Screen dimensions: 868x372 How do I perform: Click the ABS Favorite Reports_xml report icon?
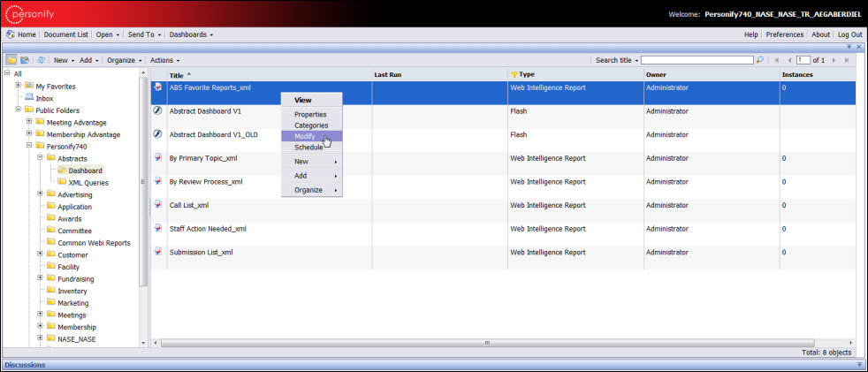(157, 87)
